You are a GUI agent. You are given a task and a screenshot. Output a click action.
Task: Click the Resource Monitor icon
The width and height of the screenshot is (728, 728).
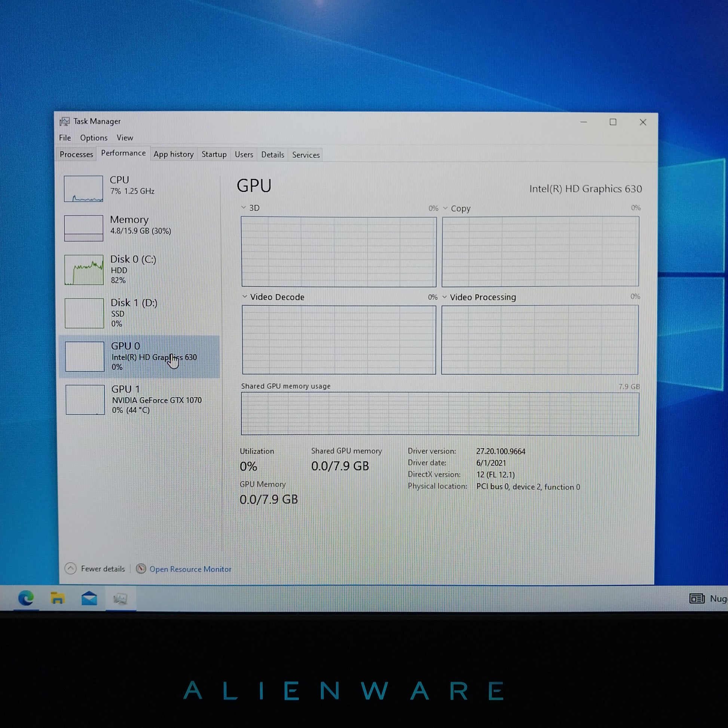141,569
